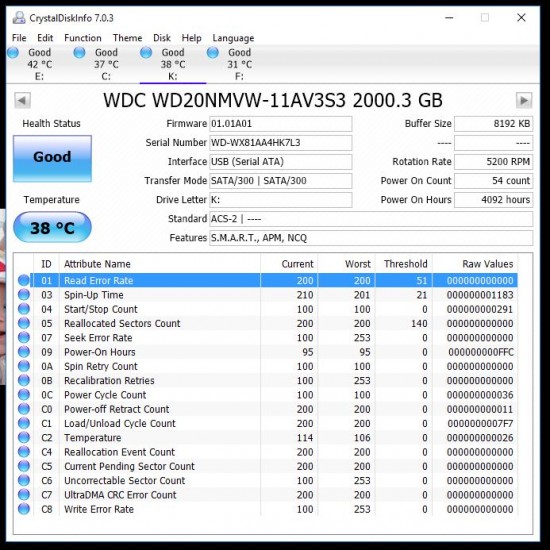Click status orb of Spin Retry Count row
Image resolution: width=550 pixels, height=550 pixels.
[x=24, y=366]
